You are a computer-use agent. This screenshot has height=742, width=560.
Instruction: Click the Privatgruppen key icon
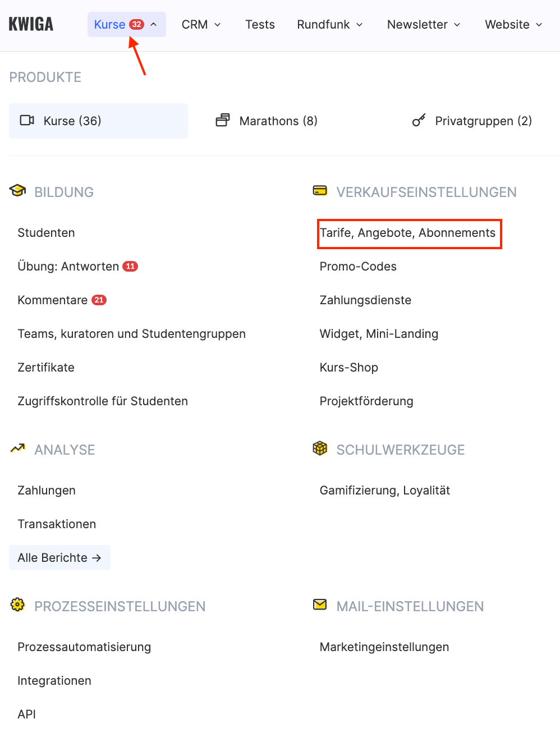pos(419,120)
